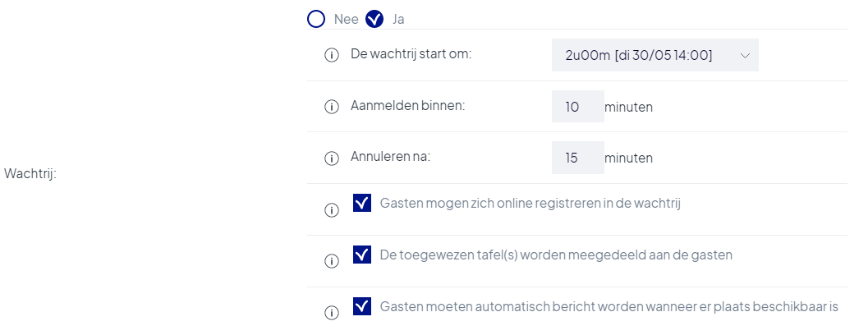Click info icon beside 'Annuleren na'
This screenshot has width=868, height=335.
[331, 158]
